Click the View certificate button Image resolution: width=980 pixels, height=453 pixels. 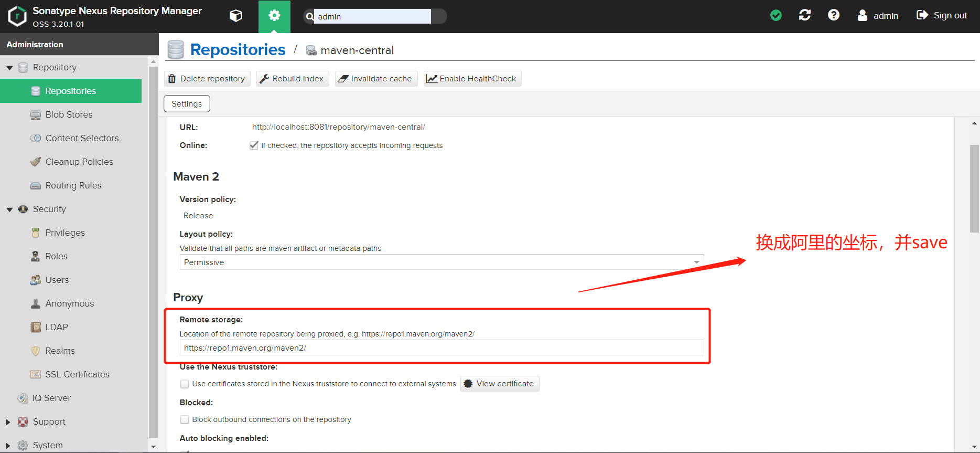click(x=500, y=384)
